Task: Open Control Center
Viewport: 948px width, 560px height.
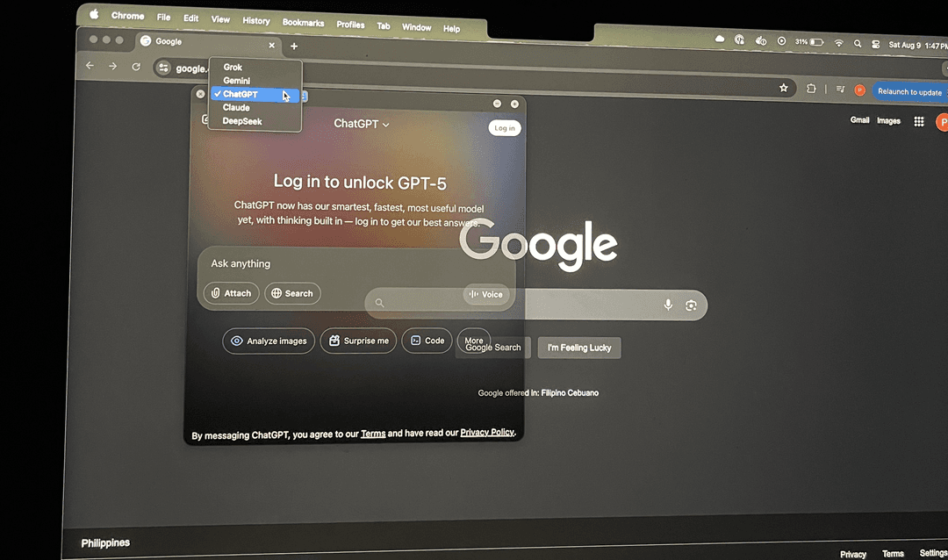Action: 875,44
